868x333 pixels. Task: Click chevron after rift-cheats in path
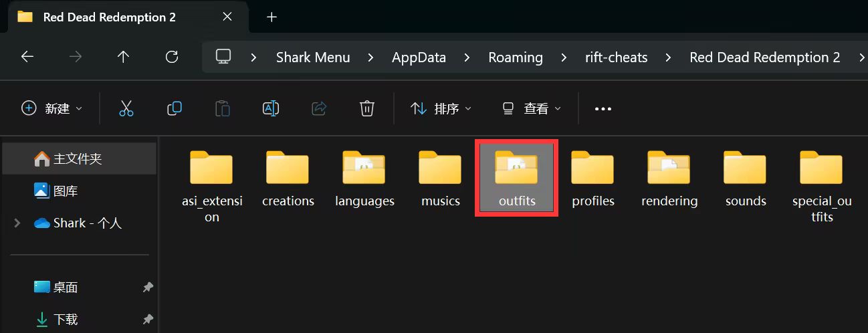pos(668,58)
